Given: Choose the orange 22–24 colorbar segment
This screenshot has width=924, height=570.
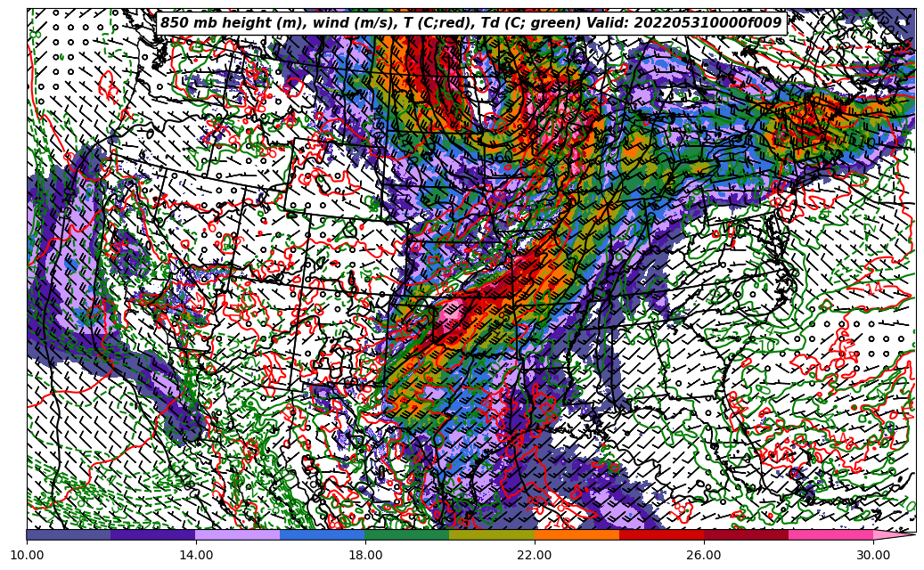Looking at the screenshot, I should point(576,535).
